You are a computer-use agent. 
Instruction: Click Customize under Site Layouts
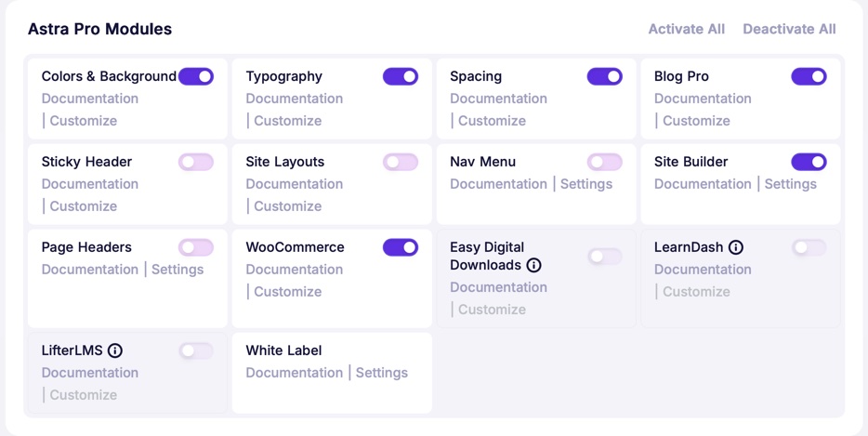(x=288, y=206)
